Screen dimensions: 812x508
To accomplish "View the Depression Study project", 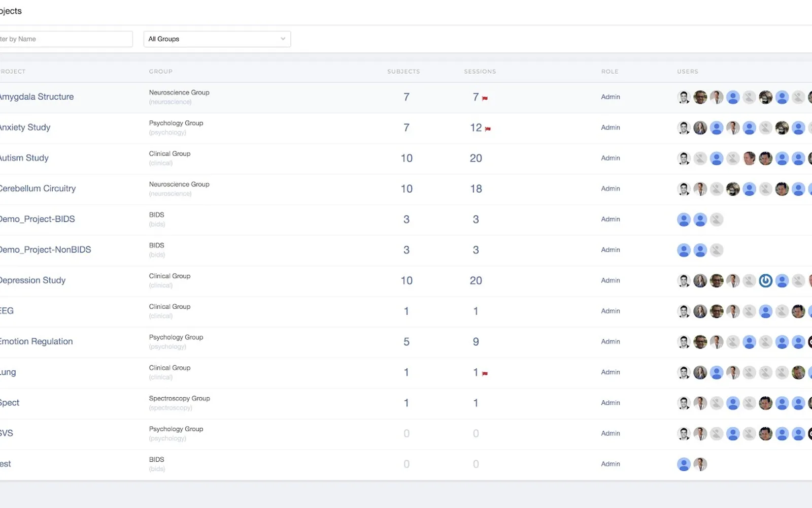I will coord(32,280).
